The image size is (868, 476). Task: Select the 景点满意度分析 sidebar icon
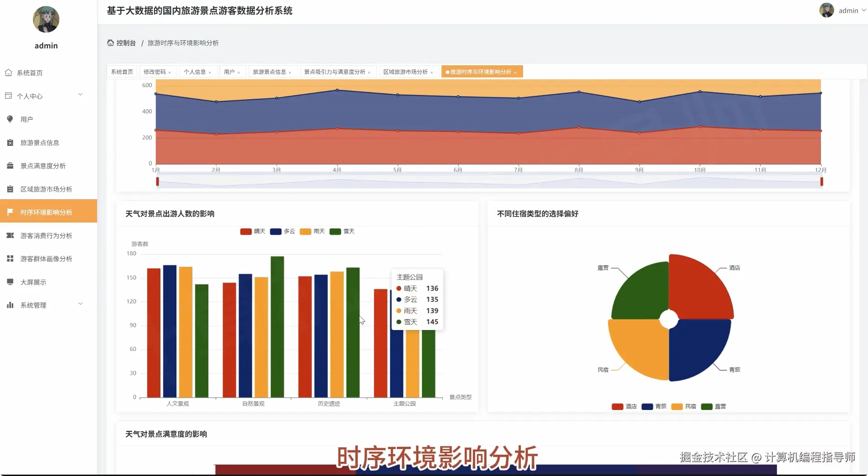[9, 166]
